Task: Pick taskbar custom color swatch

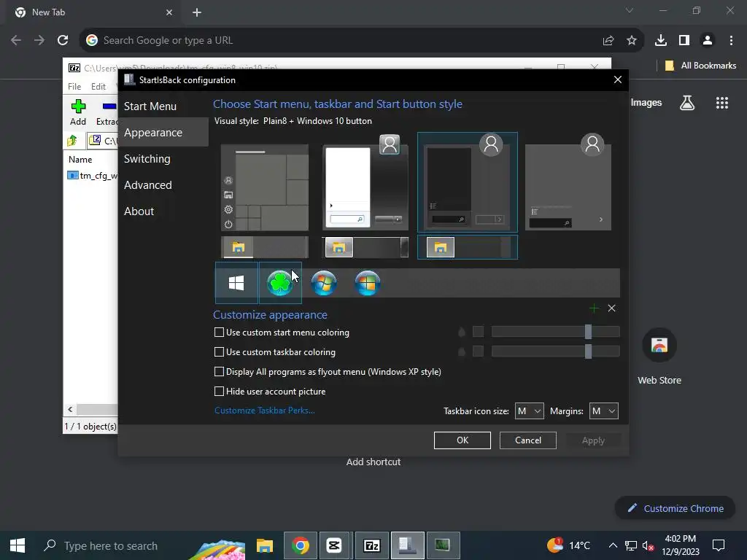Action: (478, 351)
